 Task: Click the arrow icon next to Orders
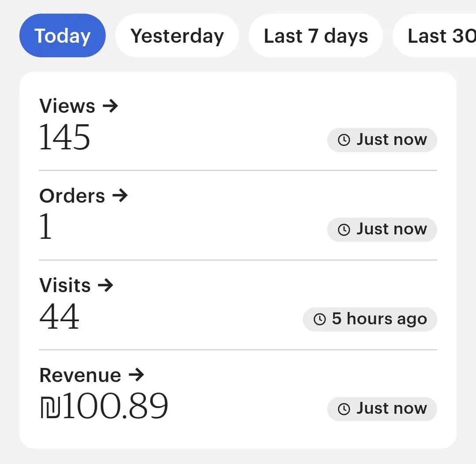coord(120,196)
